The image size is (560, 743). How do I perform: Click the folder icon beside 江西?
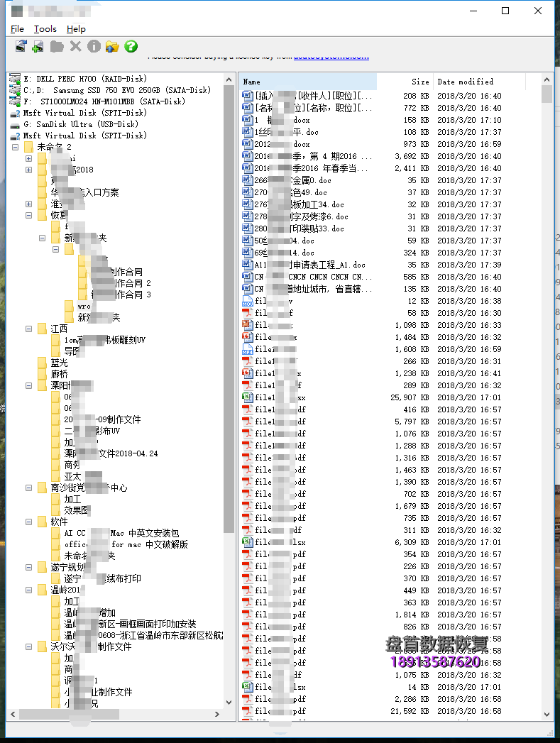coord(42,329)
